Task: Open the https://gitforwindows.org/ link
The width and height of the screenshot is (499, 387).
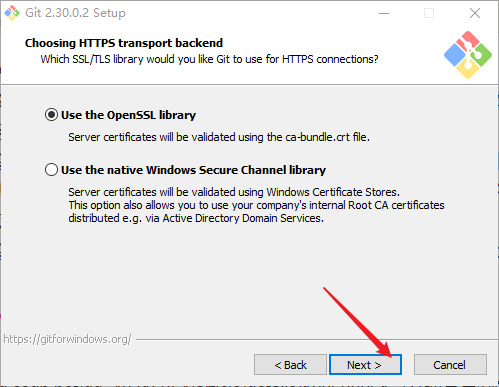Action: [x=67, y=339]
